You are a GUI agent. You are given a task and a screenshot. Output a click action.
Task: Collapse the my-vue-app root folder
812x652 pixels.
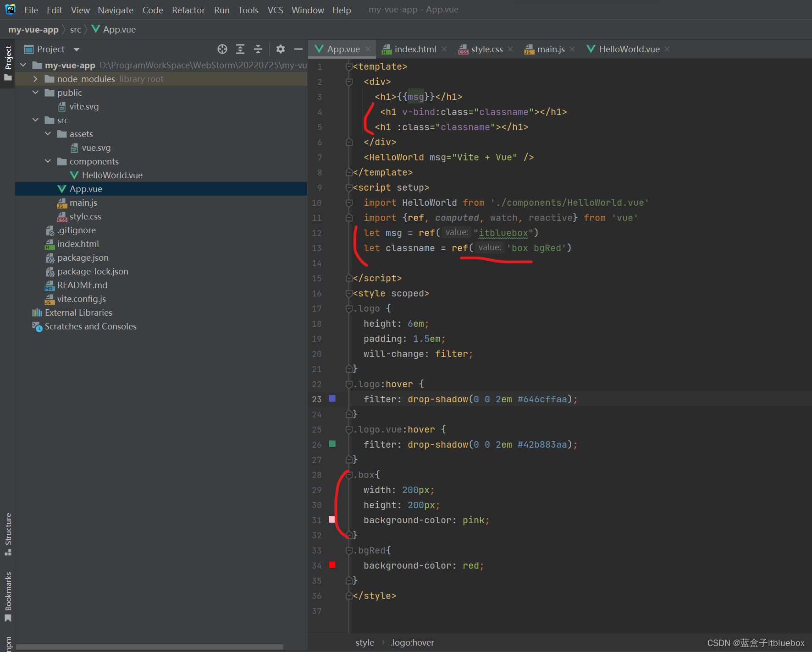(23, 65)
